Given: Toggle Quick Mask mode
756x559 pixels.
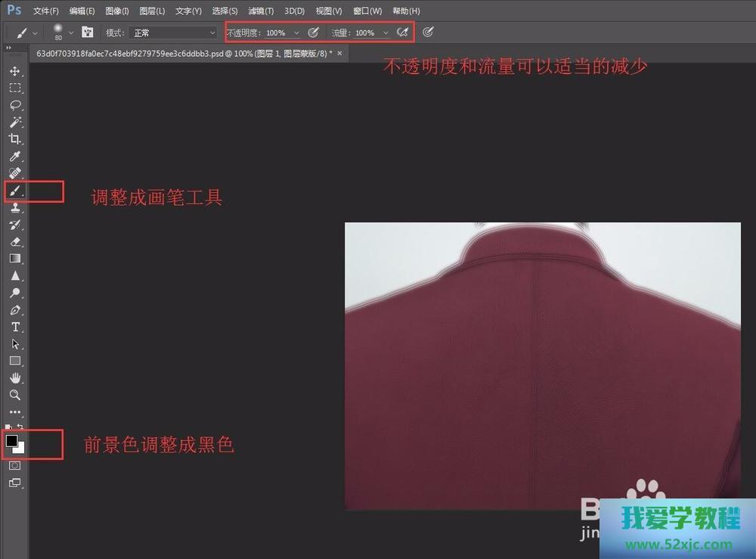Looking at the screenshot, I should point(14,466).
